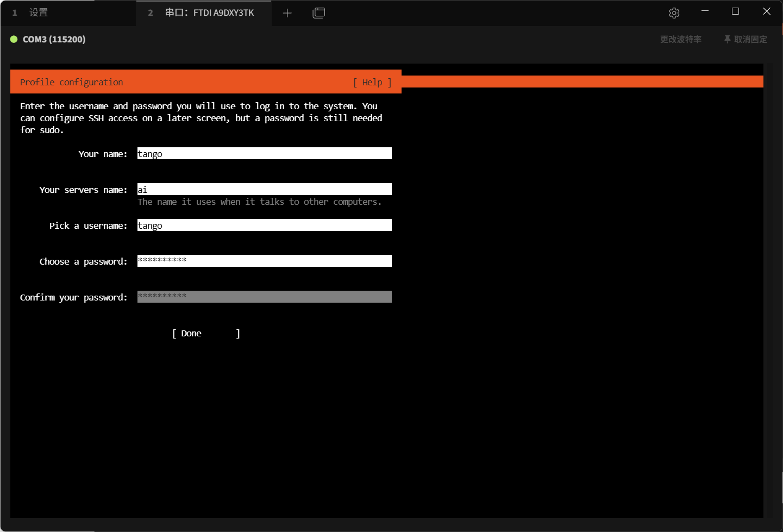The image size is (783, 532).
Task: Click the COM3 (115200) port label
Action: click(x=54, y=39)
